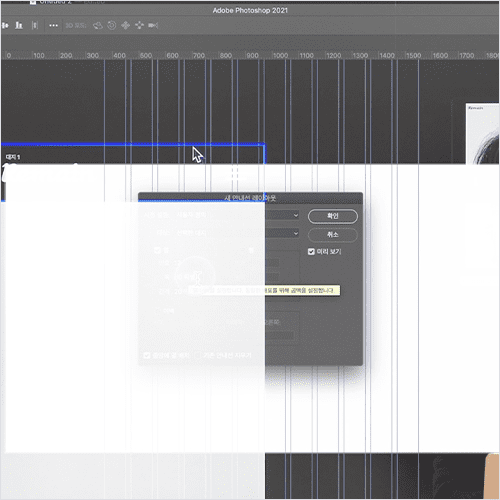500x500 pixels.
Task: Select the 3D pan camera icon
Action: pos(126,25)
